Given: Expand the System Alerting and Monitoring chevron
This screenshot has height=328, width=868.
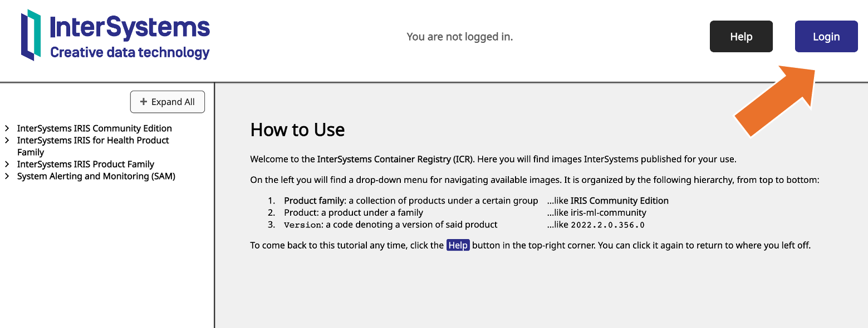Looking at the screenshot, I should (7, 177).
